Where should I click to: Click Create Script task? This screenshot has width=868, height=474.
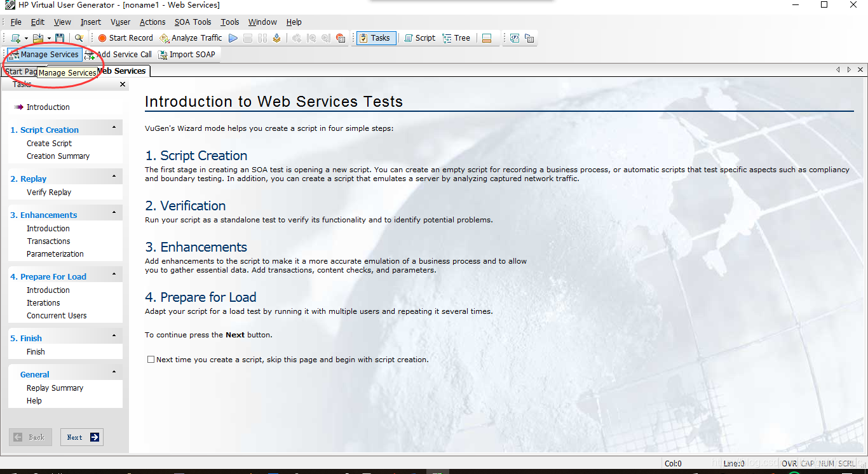[50, 144]
